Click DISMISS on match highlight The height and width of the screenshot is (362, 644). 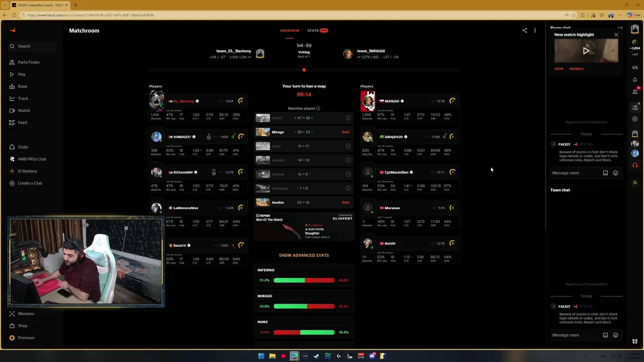(x=577, y=69)
